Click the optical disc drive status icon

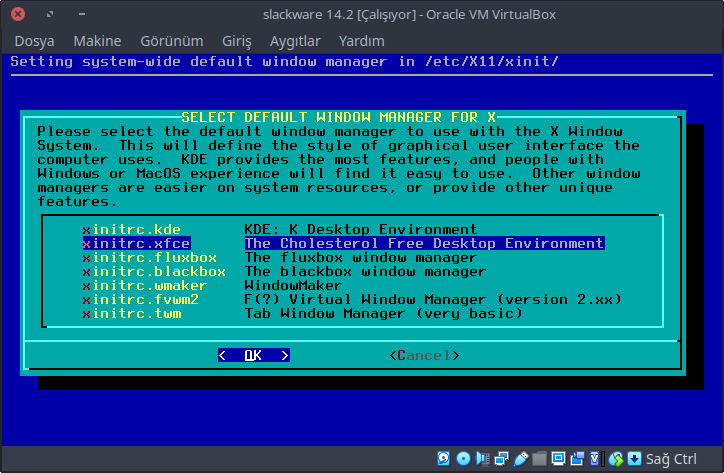coord(463,458)
